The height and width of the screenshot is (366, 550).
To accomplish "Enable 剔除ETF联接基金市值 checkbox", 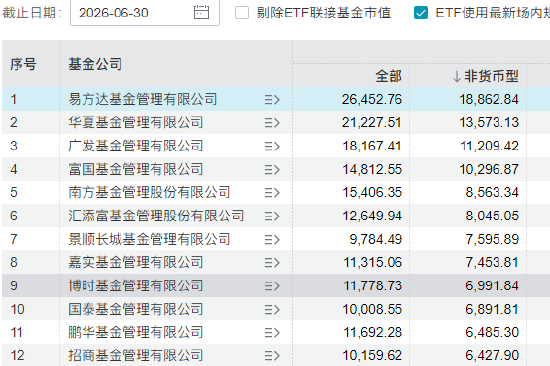I will (242, 13).
